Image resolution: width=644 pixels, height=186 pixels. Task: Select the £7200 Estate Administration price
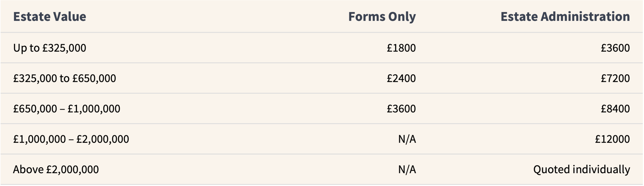pyautogui.click(x=615, y=78)
